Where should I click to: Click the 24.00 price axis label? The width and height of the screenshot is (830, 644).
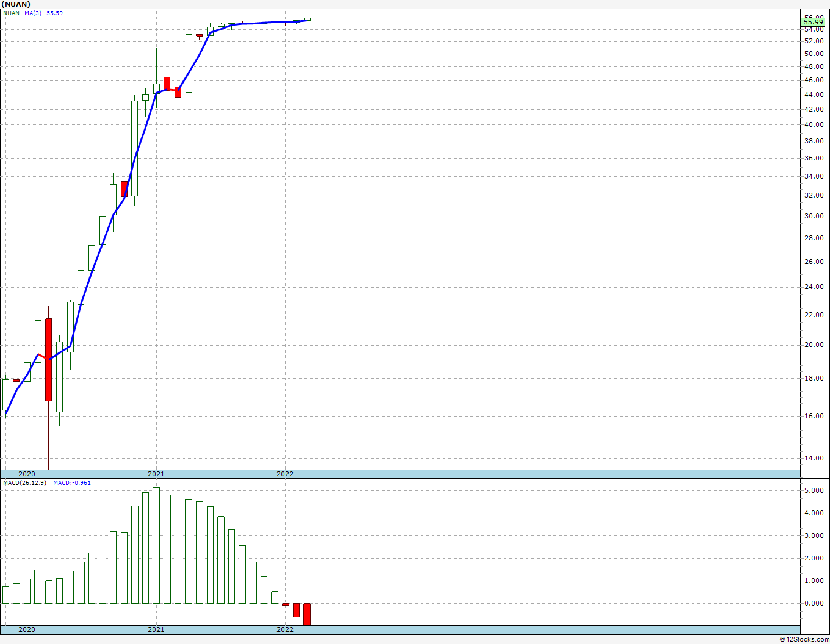pyautogui.click(x=814, y=287)
